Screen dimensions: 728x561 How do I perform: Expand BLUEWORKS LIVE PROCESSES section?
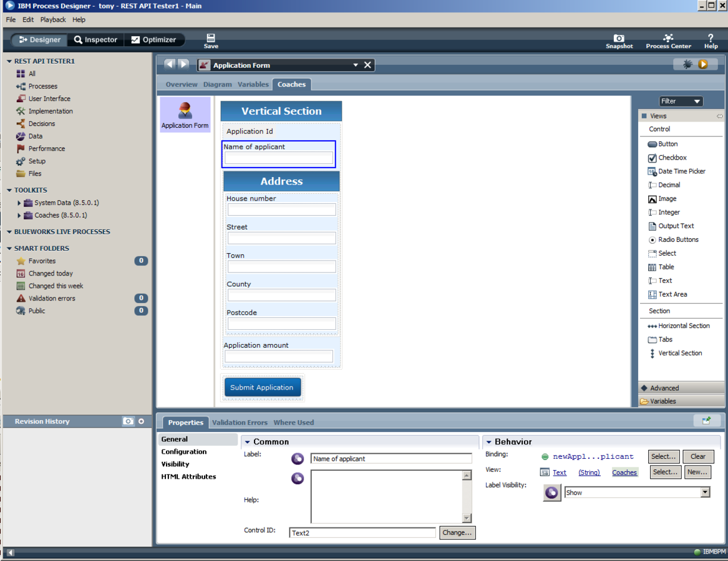[x=9, y=232]
